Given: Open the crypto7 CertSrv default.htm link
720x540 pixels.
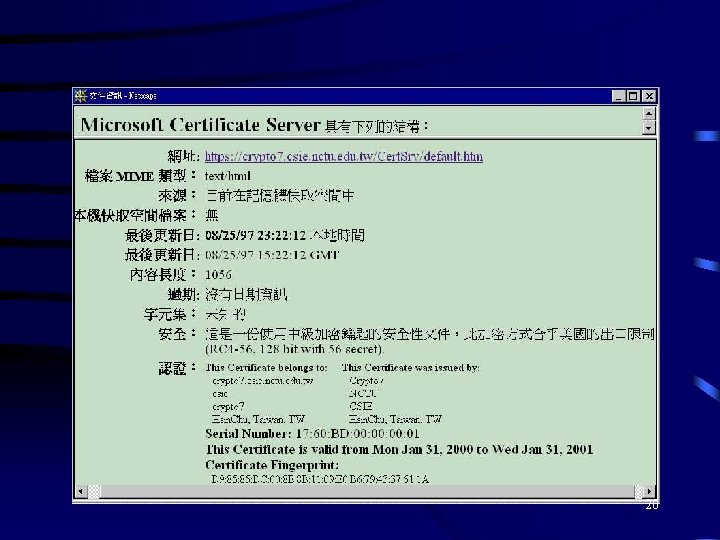Looking at the screenshot, I should pyautogui.click(x=343, y=157).
